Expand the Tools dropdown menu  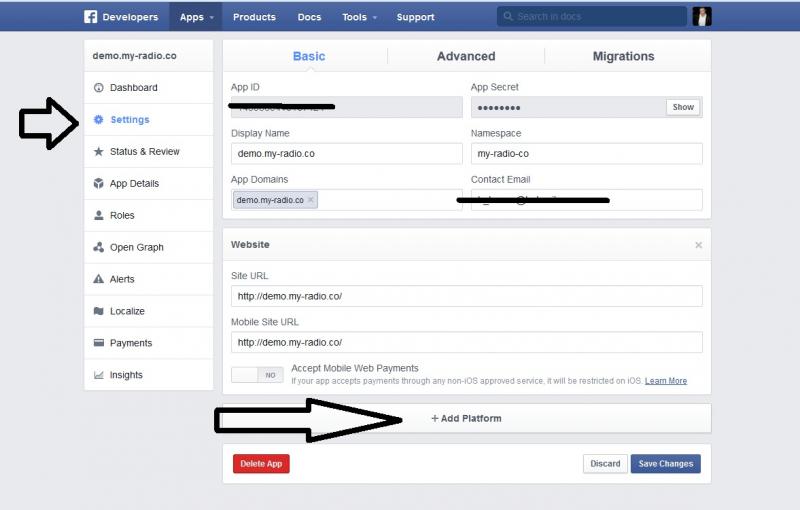tap(359, 17)
